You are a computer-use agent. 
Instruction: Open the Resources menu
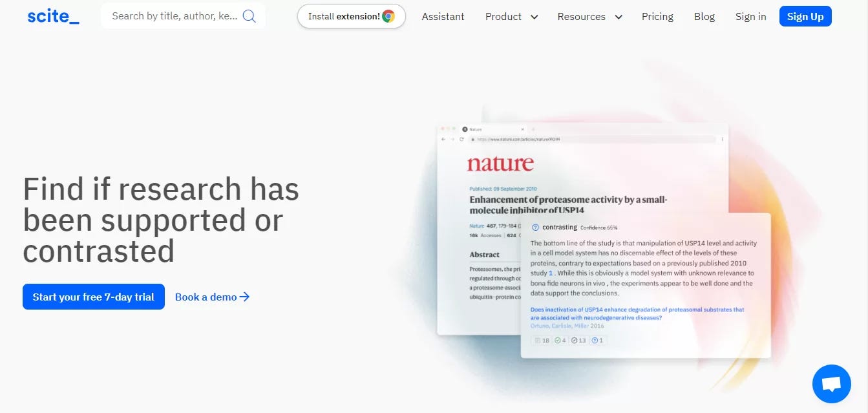pos(582,17)
